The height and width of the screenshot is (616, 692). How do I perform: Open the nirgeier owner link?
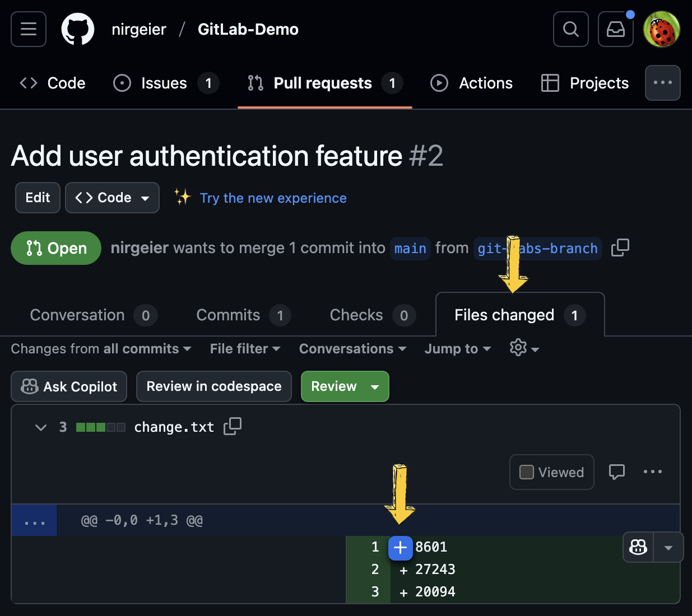139,29
